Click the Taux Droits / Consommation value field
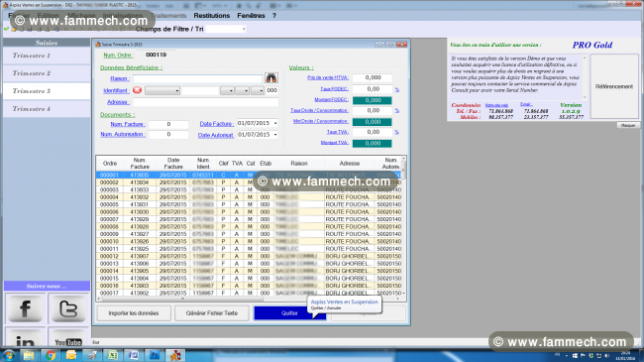The height and width of the screenshot is (362, 644). click(x=373, y=111)
